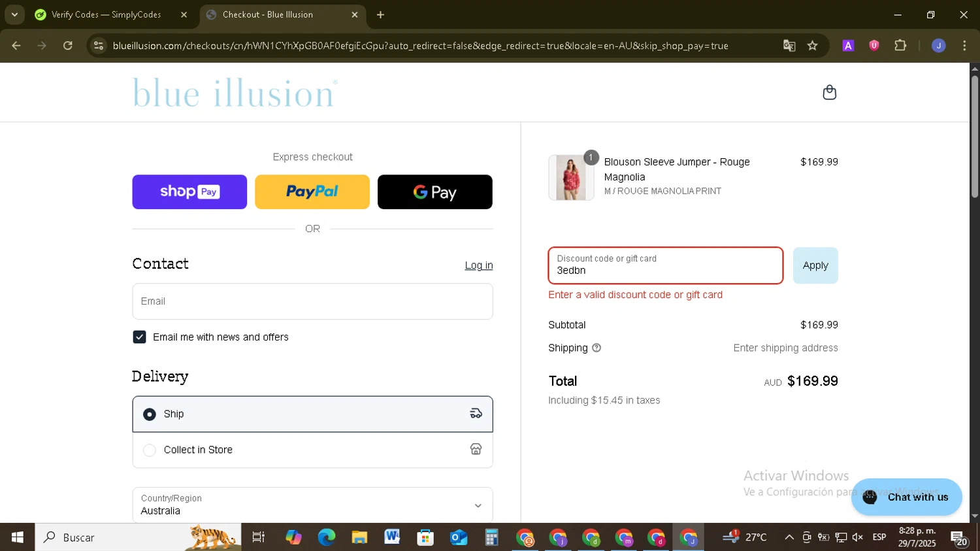The image size is (980, 551).
Task: Click the browser address bar URL
Action: [420, 46]
